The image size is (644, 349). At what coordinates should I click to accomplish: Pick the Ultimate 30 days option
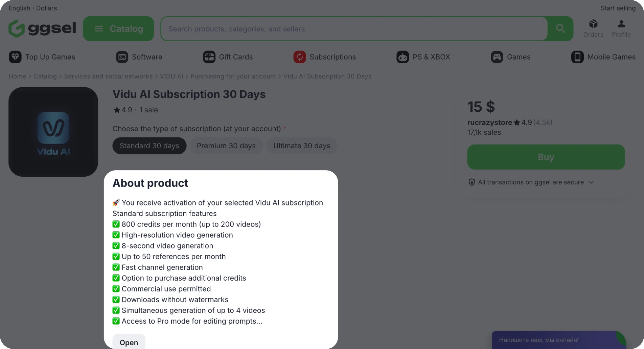tap(302, 146)
